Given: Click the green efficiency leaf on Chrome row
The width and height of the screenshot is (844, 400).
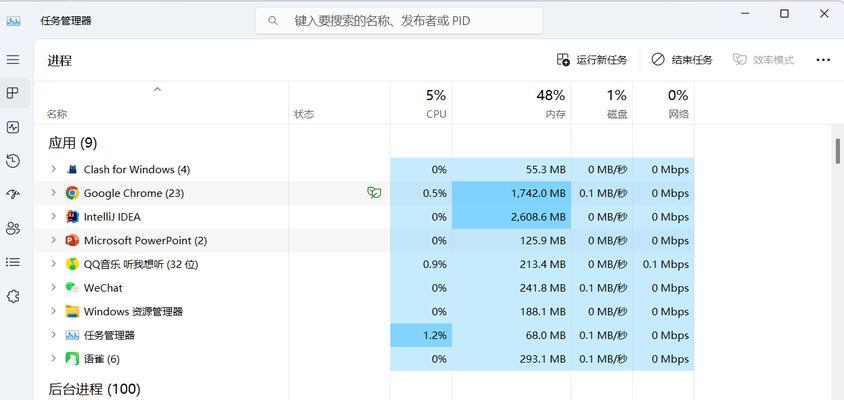Looking at the screenshot, I should click(374, 193).
